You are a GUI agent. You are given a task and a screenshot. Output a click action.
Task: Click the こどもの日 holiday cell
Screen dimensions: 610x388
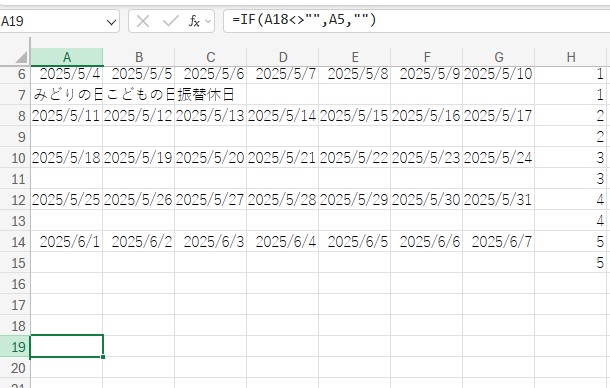click(x=139, y=95)
